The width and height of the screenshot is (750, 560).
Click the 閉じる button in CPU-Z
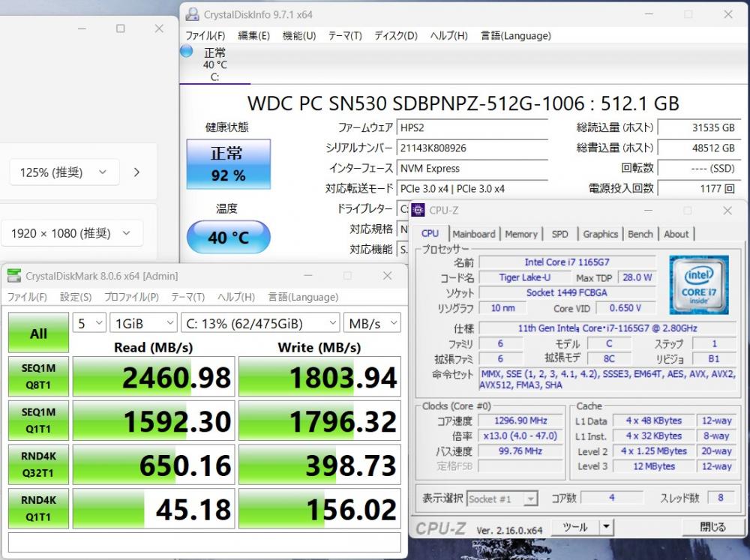pos(712,527)
